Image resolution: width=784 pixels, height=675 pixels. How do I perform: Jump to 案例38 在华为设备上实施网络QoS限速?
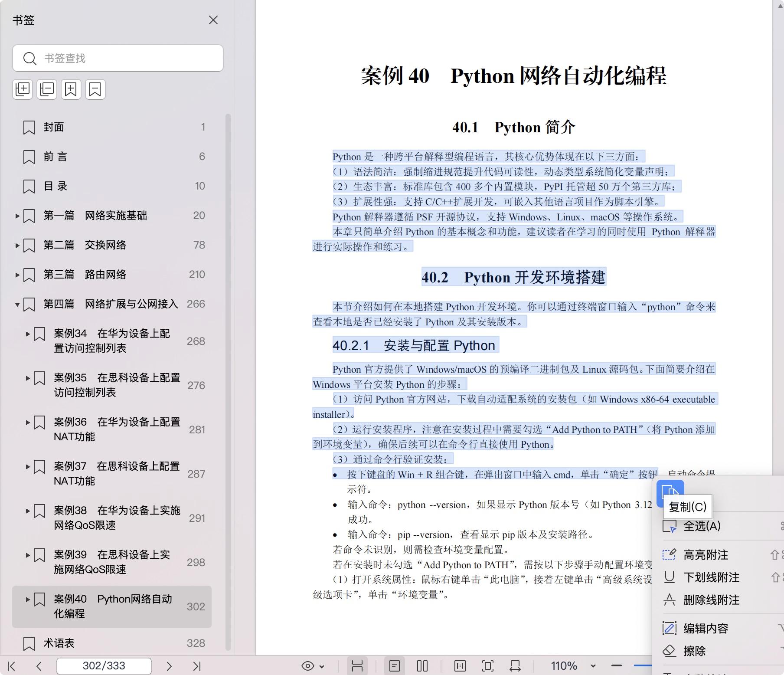point(117,518)
